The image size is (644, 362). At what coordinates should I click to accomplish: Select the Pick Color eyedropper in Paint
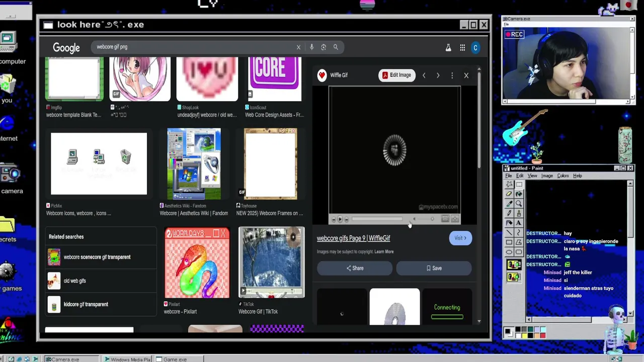click(x=509, y=204)
